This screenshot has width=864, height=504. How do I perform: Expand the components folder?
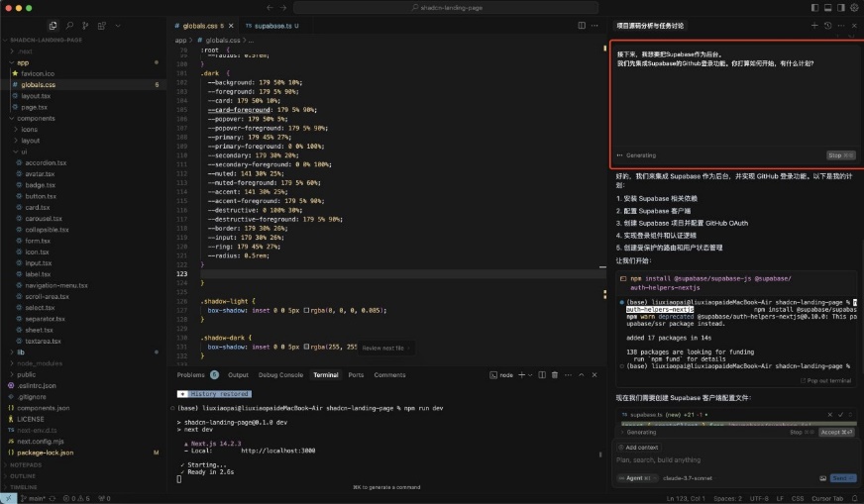click(37, 118)
